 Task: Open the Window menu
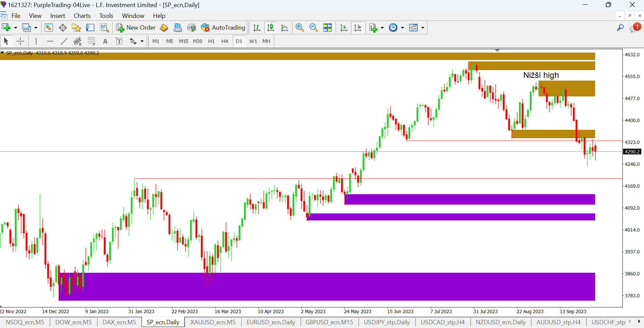(133, 16)
